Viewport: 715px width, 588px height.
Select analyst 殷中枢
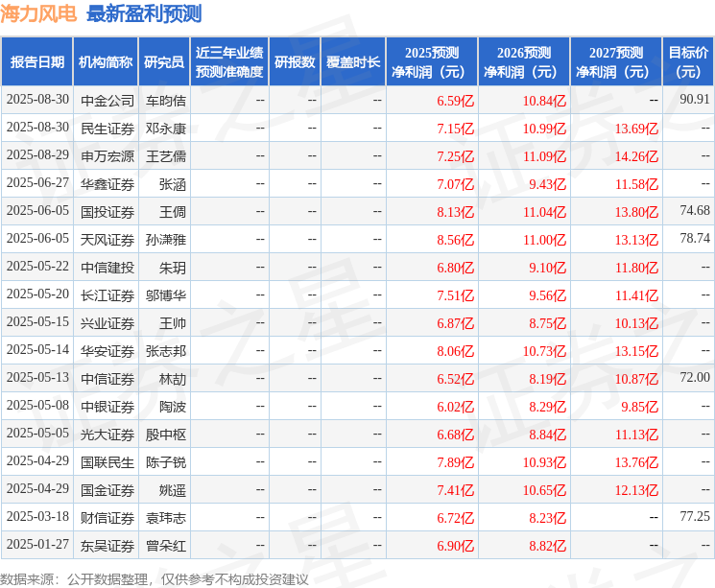click(x=166, y=435)
